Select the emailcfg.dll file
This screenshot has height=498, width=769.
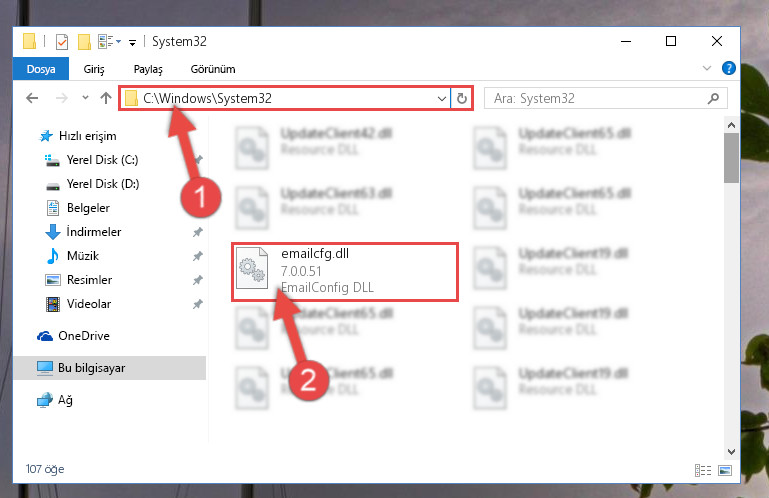click(345, 271)
